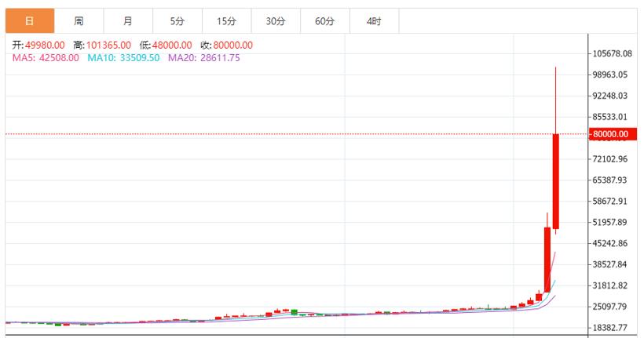Screen dimensions: 644x338
Task: Select the 4时 four-hour tab
Action: 374,21
